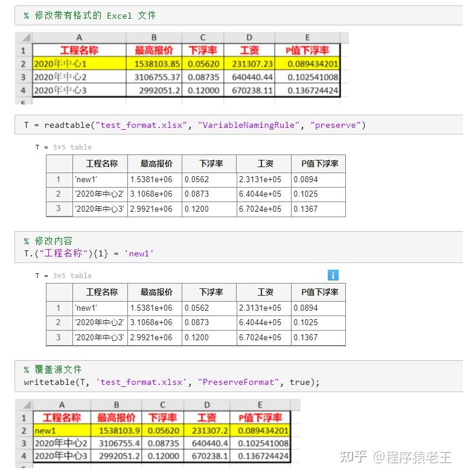The image size is (463, 476).
Task: Select the comment line "% 修改带有格式的 Excel 文件"
Action: (x=89, y=15)
